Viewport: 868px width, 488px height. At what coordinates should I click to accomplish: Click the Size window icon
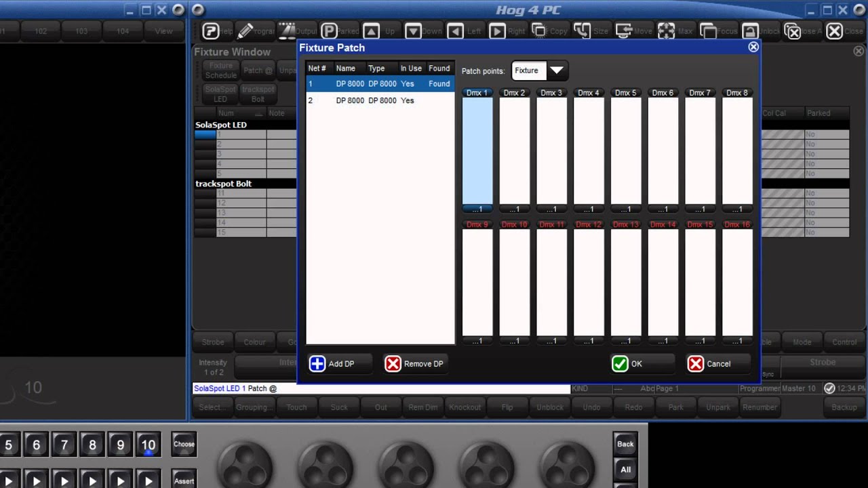coord(582,31)
